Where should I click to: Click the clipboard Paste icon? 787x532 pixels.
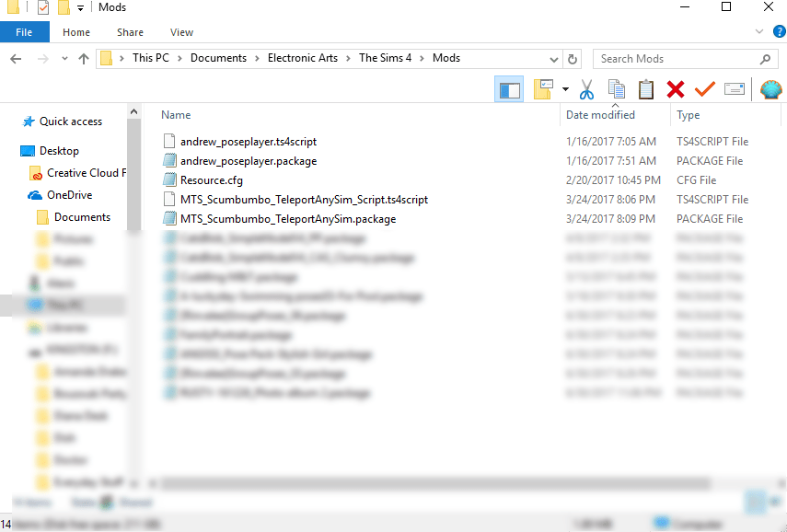(646, 89)
